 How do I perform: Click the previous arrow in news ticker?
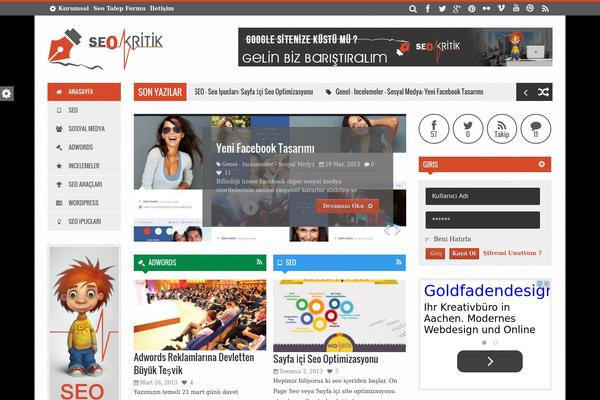tap(525, 92)
